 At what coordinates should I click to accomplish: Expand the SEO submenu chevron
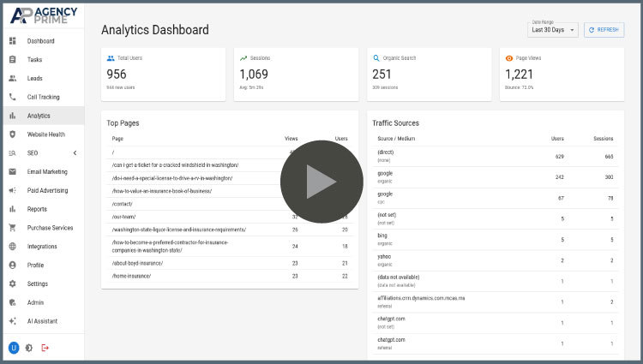(75, 153)
